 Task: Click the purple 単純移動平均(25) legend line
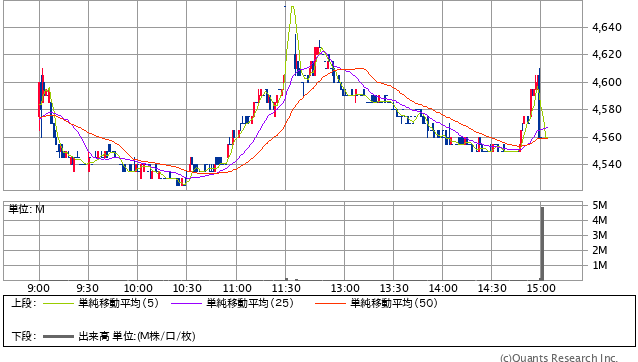click(x=186, y=303)
